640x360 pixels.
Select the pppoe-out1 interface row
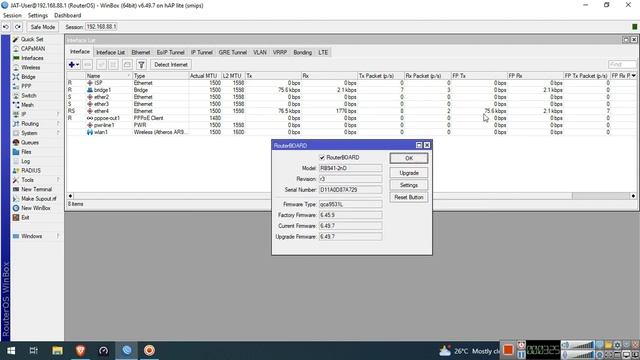pos(351,118)
